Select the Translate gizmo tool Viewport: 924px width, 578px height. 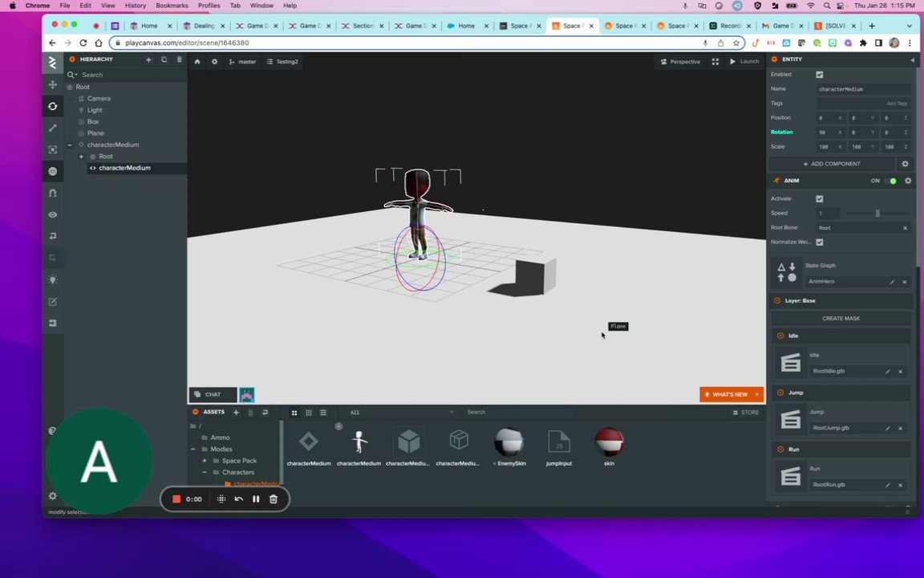[x=52, y=84]
